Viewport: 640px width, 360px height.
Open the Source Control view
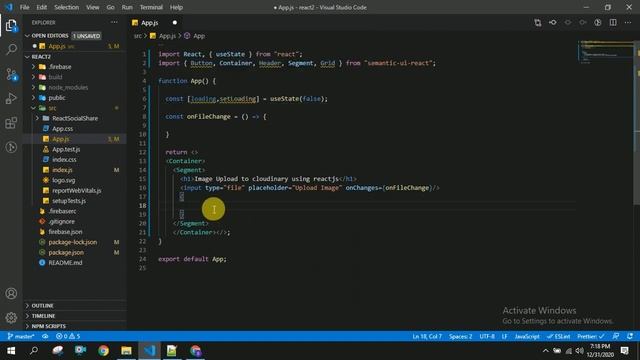click(11, 74)
